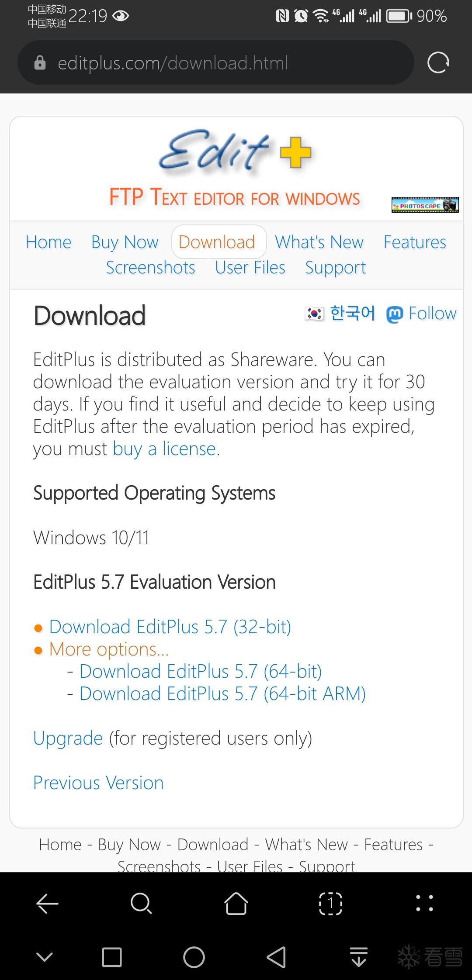Tap the Android back triangle button
The image size is (472, 980).
pos(276,957)
